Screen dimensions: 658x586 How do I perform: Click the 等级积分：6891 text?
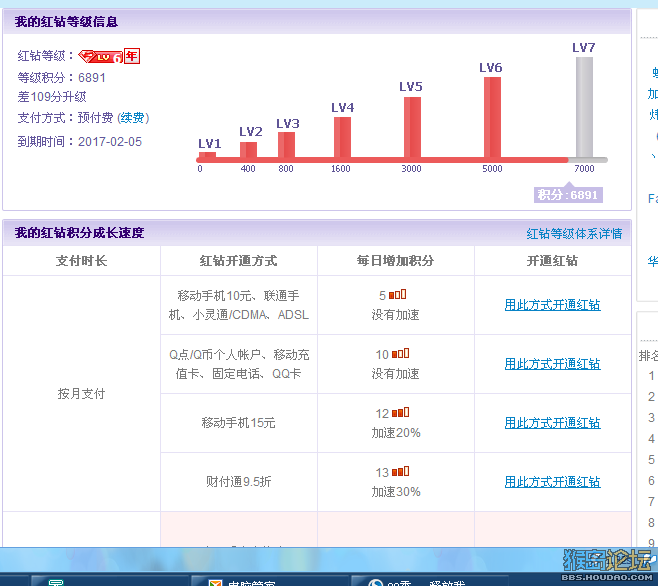click(61, 78)
